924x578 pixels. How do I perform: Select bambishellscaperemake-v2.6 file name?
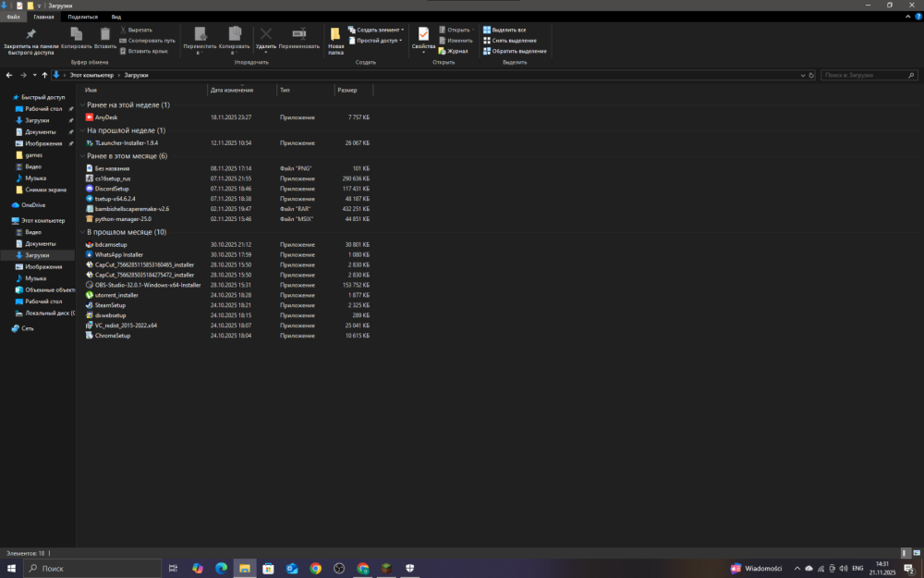pos(131,209)
